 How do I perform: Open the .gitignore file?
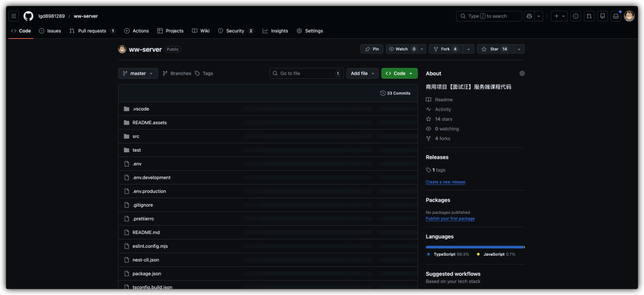[143, 205]
